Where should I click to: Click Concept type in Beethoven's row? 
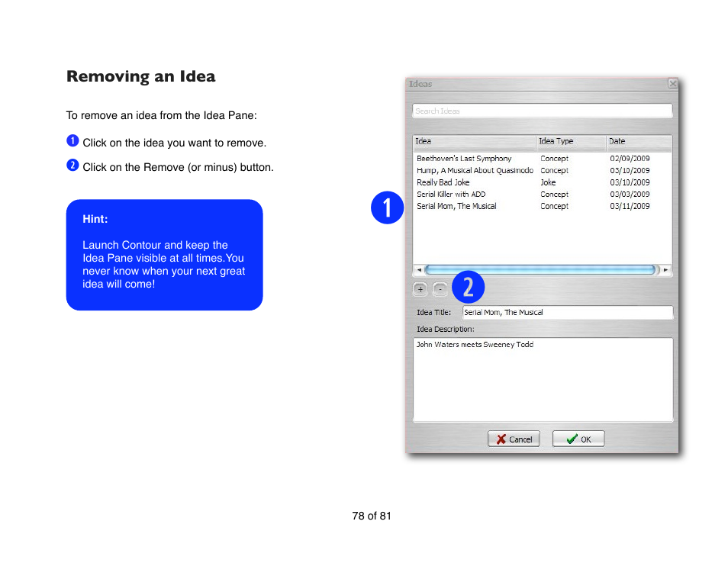point(554,159)
